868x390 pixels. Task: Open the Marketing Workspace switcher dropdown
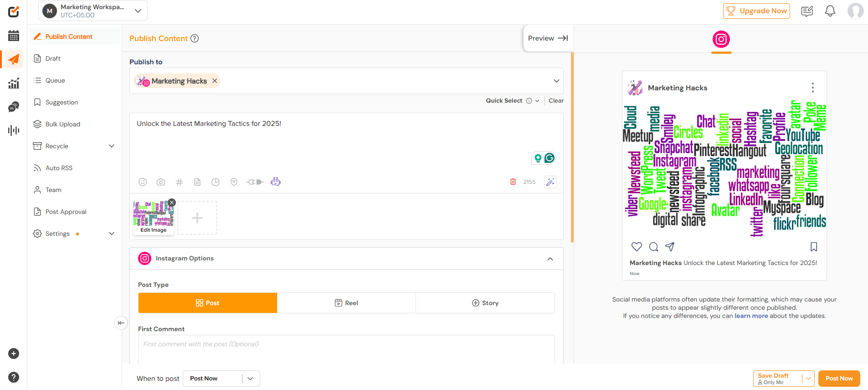click(93, 11)
